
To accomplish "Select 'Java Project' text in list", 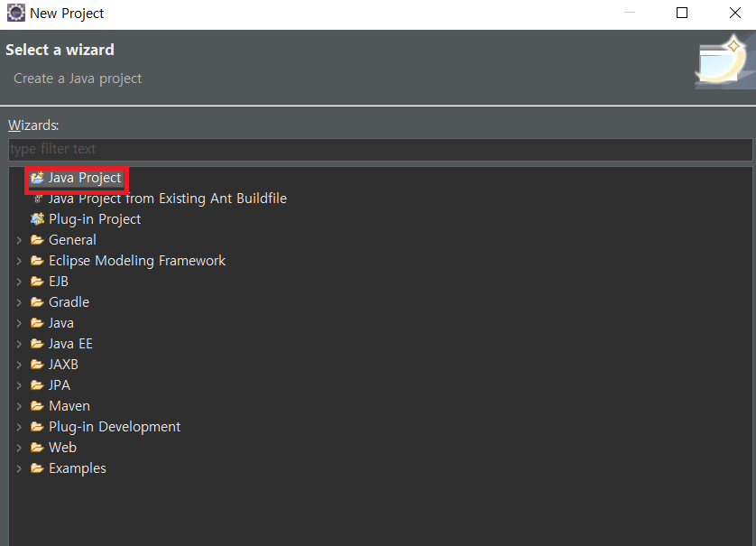I will pos(85,178).
